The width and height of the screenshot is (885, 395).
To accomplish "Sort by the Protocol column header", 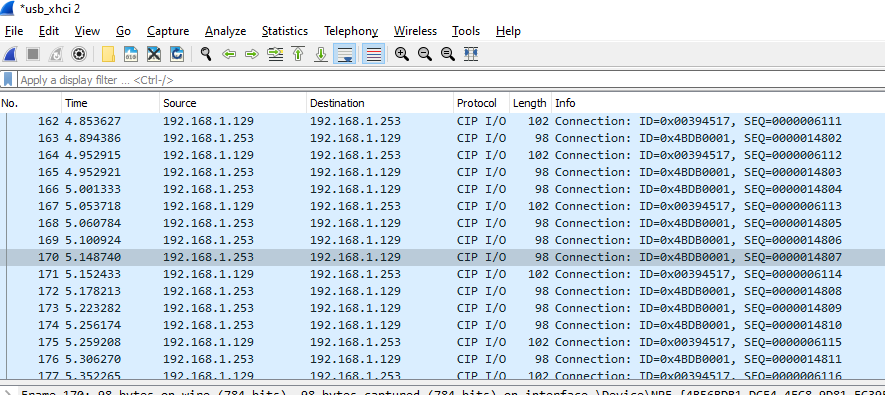I will point(481,103).
